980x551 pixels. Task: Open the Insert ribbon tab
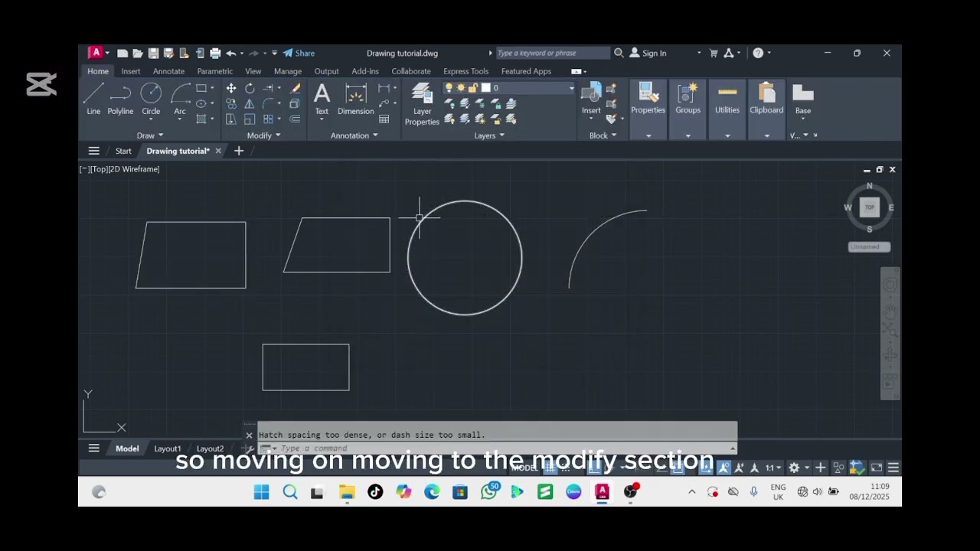coord(130,71)
